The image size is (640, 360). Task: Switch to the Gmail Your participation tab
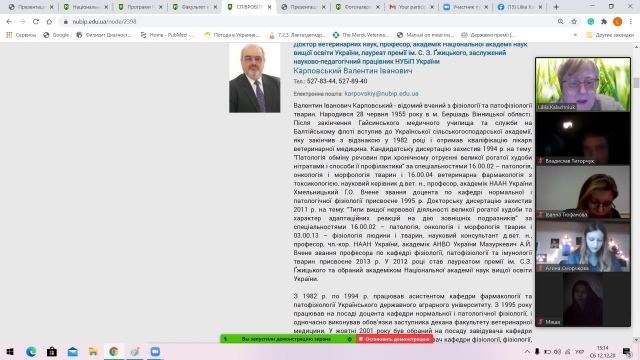click(x=411, y=7)
